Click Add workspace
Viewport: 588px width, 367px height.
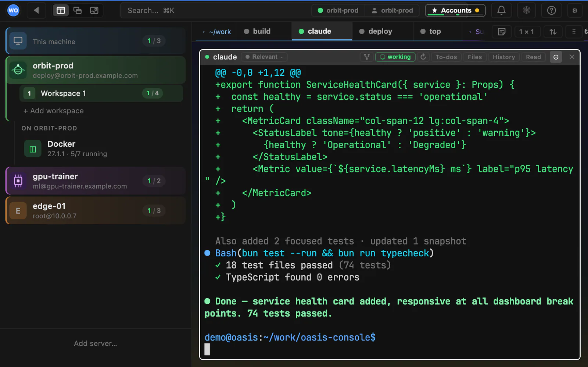tap(54, 111)
